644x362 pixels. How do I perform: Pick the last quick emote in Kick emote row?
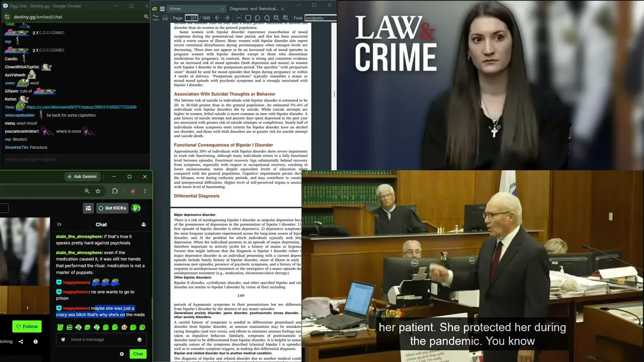142,327
